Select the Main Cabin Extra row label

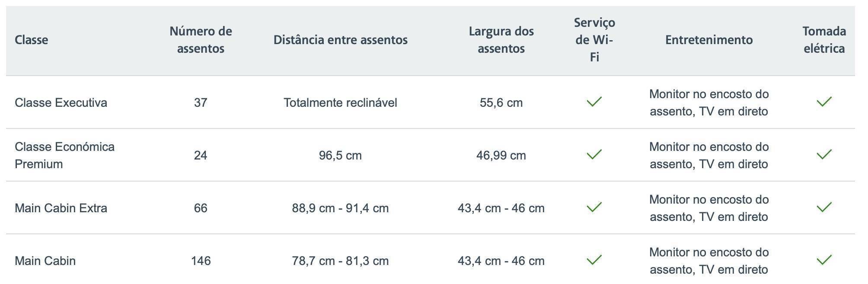61,208
